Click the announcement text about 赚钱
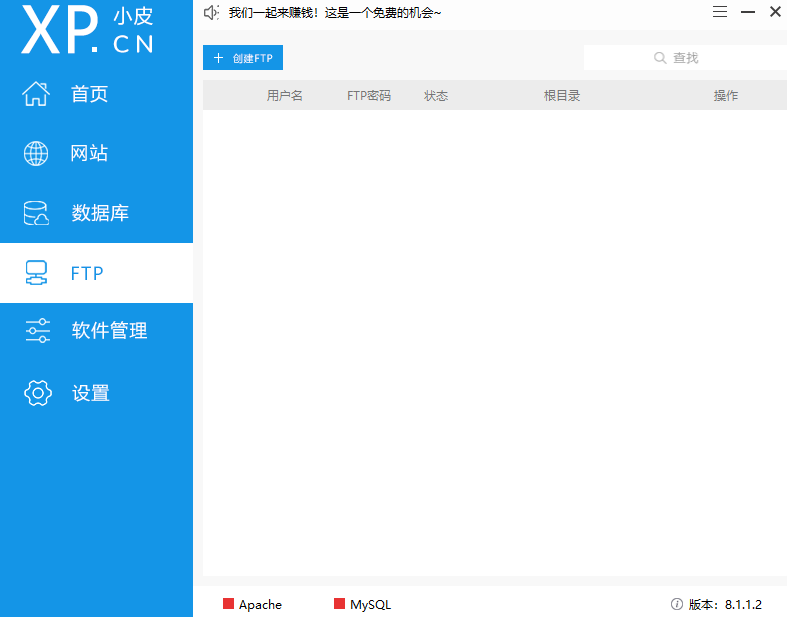Viewport: 787px width, 617px height. (x=335, y=13)
